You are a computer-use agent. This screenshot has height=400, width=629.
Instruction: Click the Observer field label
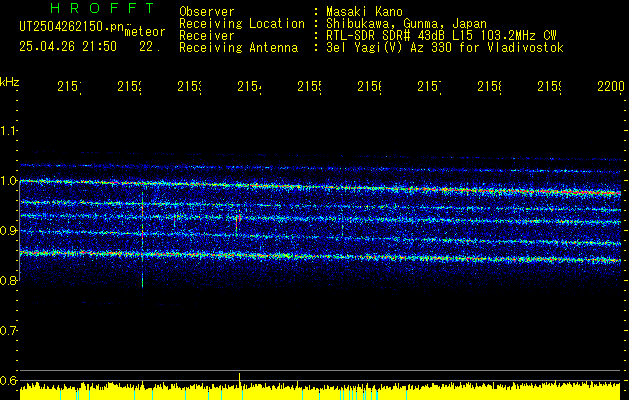[207, 12]
